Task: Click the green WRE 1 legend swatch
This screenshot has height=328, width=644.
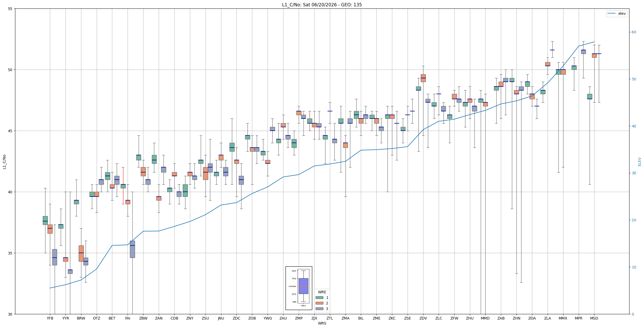Action: (x=319, y=298)
